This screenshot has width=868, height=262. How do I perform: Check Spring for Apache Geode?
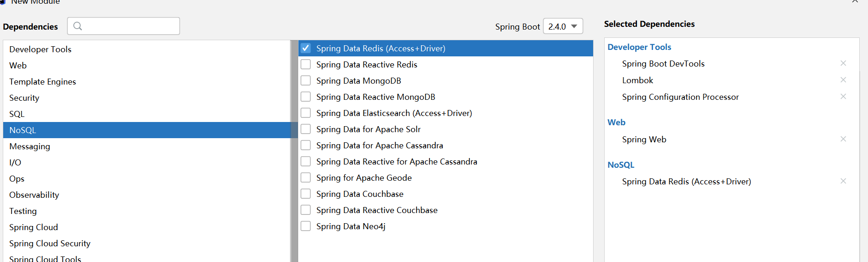(306, 177)
